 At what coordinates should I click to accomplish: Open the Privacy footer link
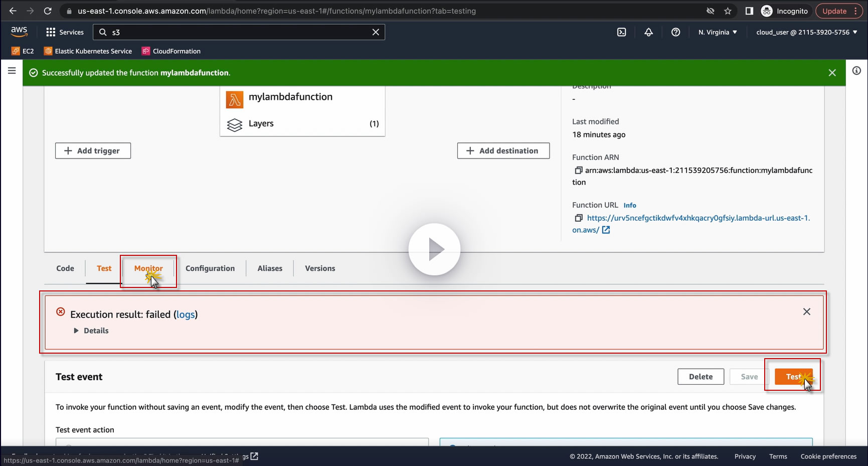745,456
